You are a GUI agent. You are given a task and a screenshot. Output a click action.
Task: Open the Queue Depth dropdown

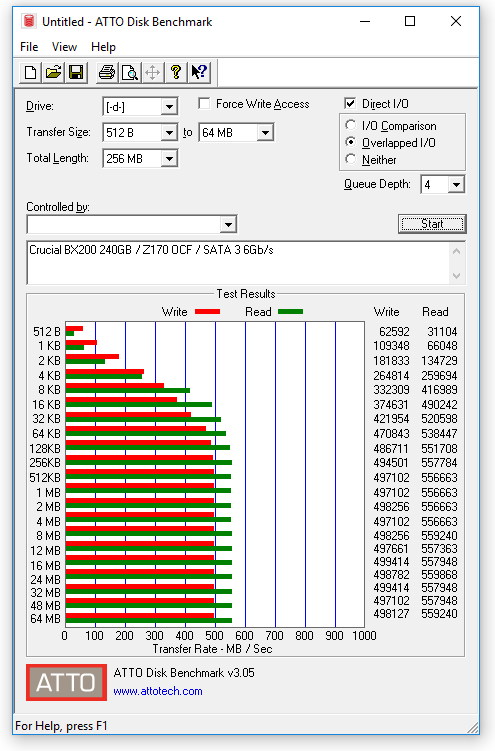456,184
